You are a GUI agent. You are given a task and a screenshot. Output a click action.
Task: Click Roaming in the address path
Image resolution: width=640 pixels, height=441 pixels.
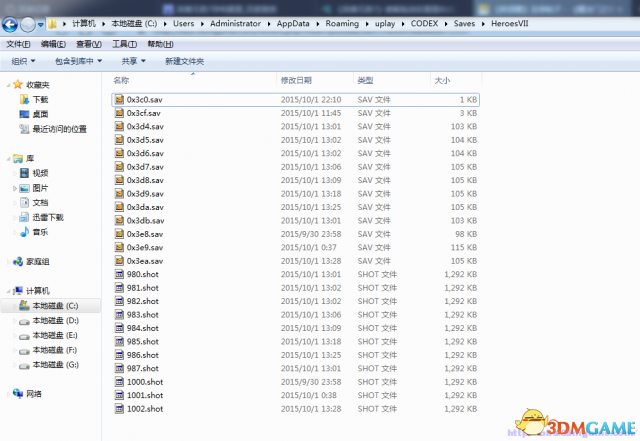342,24
